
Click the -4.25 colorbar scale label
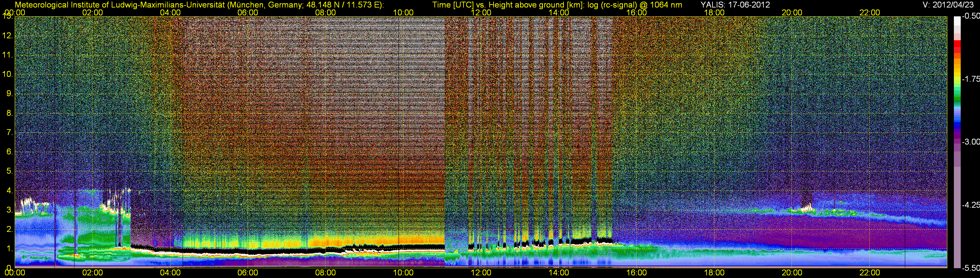tap(971, 205)
